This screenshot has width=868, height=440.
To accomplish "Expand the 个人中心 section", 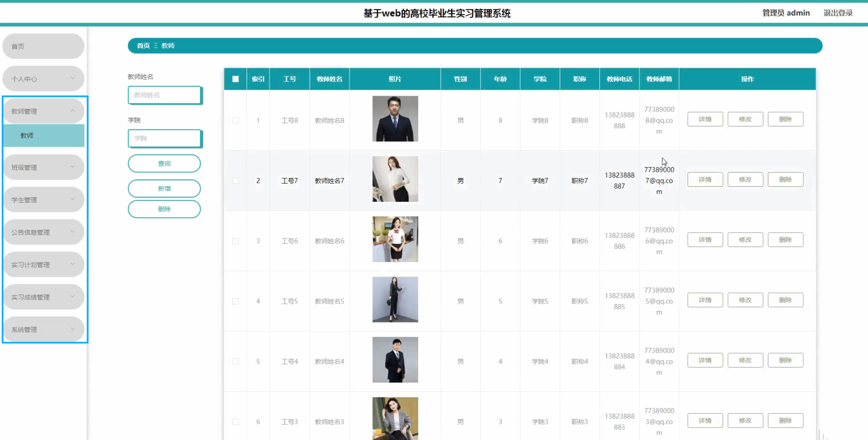I will click(x=43, y=78).
